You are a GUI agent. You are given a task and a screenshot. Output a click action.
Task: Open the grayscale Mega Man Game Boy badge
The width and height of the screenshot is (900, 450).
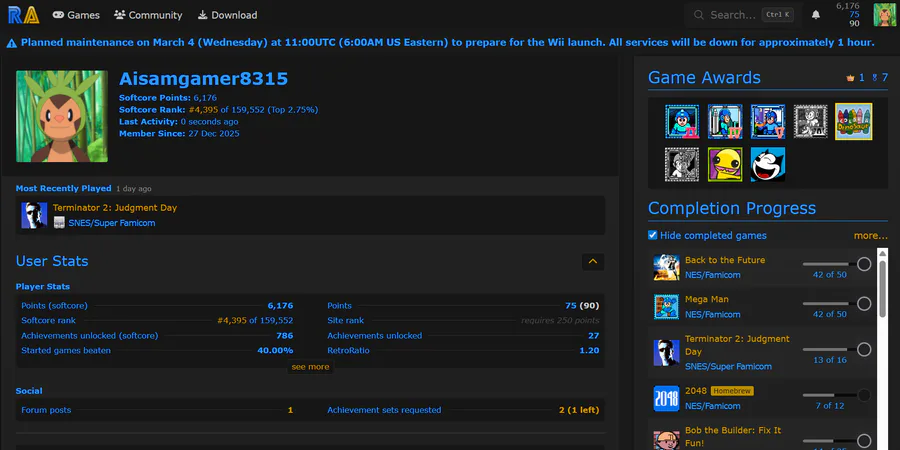click(682, 164)
